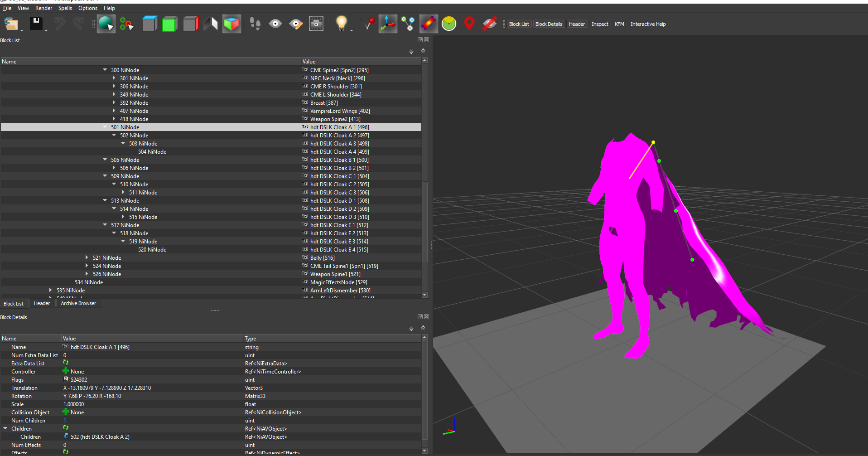Click the Block Details scrollbar up arrow
The height and width of the screenshot is (456, 868).
tap(424, 337)
